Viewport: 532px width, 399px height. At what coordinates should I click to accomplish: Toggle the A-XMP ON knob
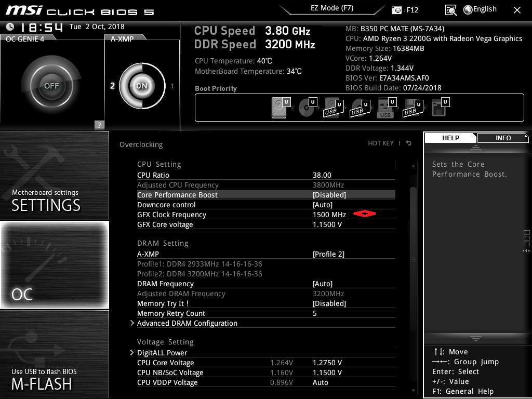click(142, 86)
